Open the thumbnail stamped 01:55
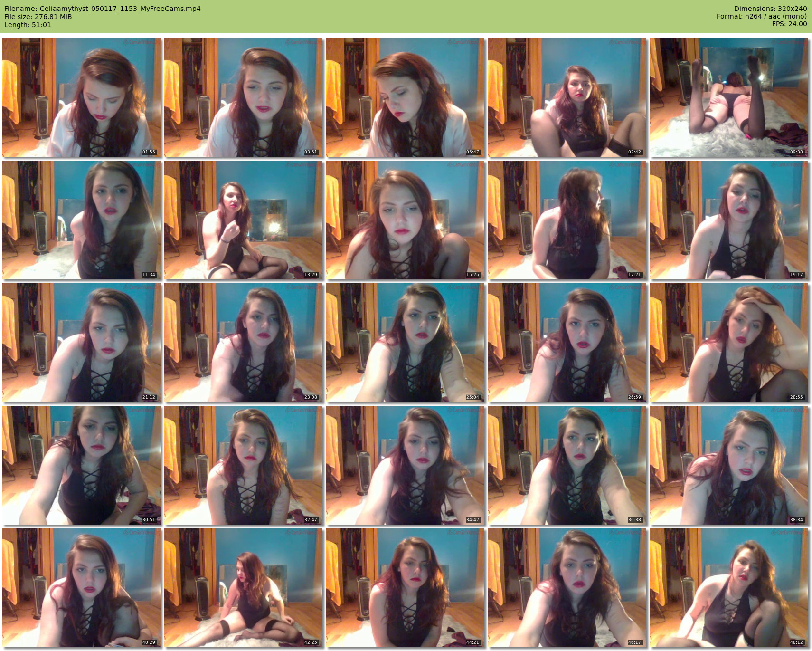This screenshot has width=812, height=651. (x=82, y=97)
